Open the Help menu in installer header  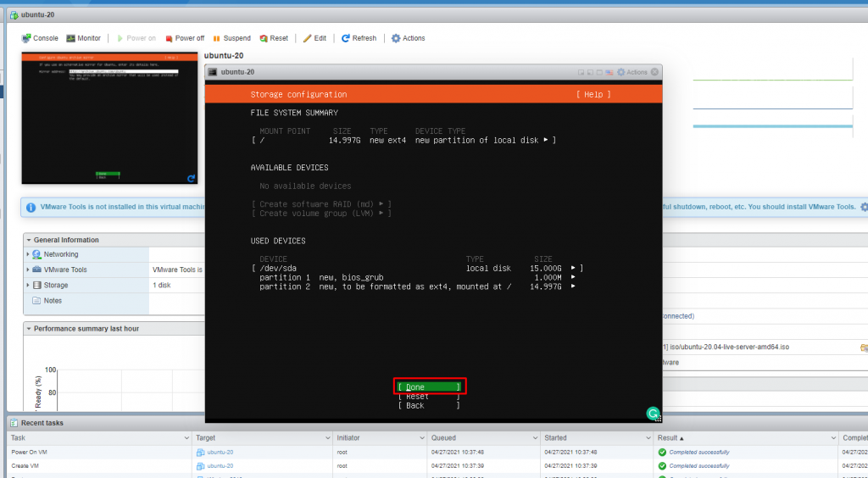pyautogui.click(x=593, y=94)
